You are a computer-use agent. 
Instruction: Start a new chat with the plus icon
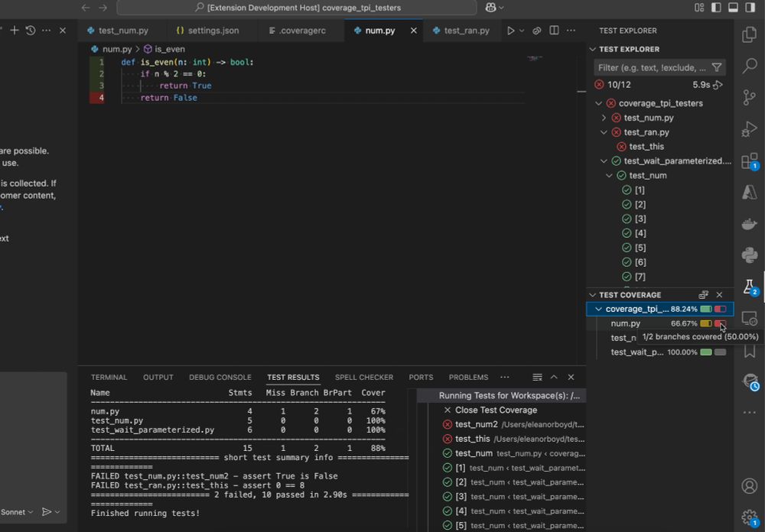point(14,31)
